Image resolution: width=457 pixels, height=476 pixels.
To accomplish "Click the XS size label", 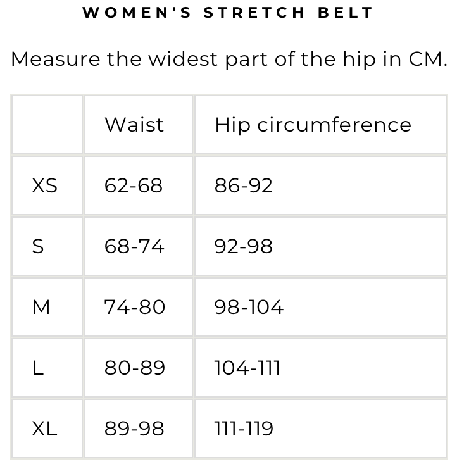I will pos(45,185).
